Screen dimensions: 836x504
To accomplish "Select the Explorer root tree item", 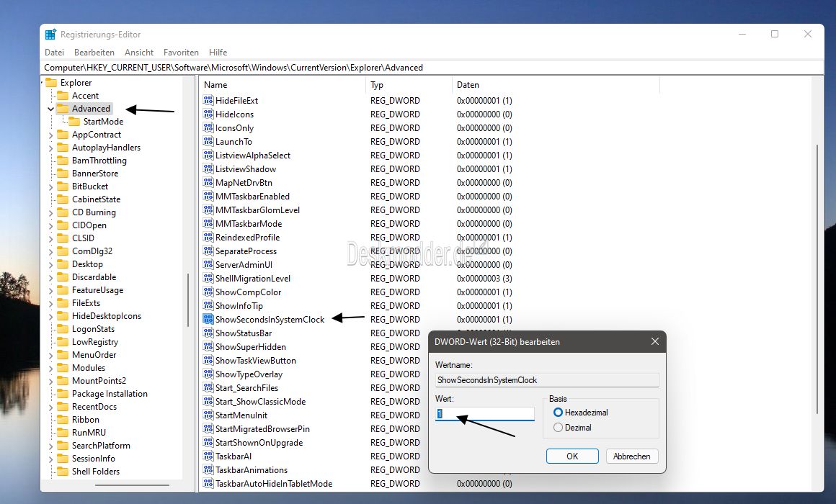I will (x=76, y=83).
